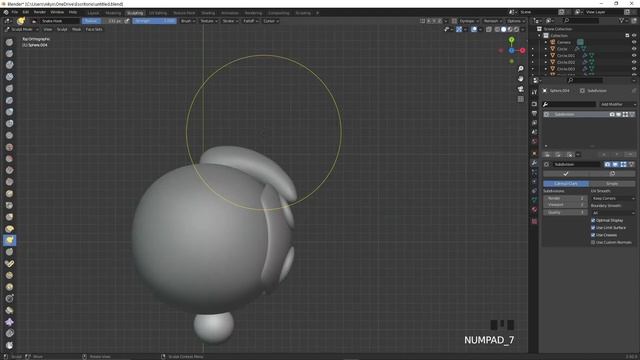Toggle Collection visibility eye icon
Image resolution: width=640 pixels, height=360 pixels.
click(634, 36)
